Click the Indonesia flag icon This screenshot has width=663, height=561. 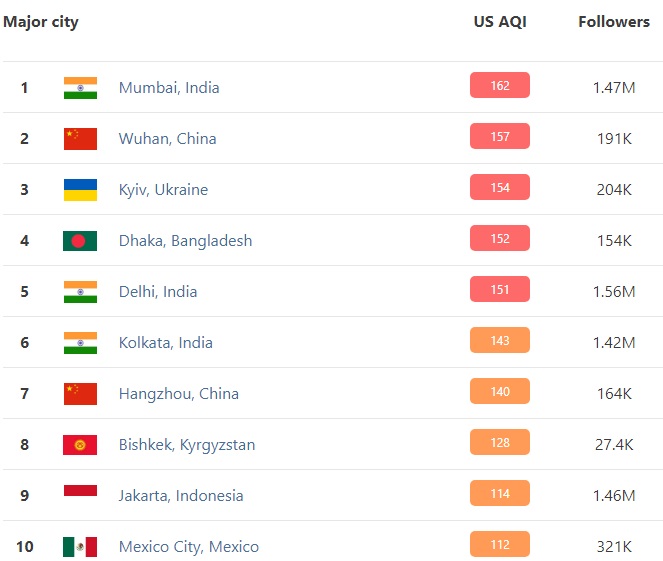[x=80, y=495]
